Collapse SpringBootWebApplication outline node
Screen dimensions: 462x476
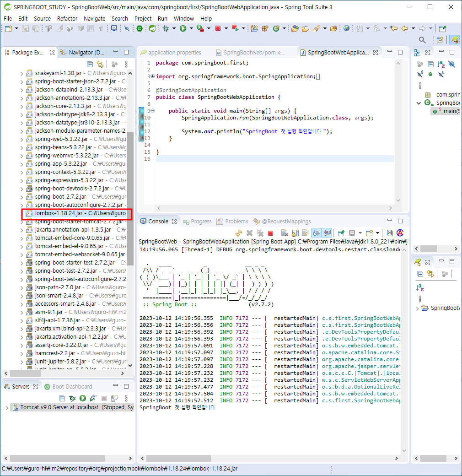[x=419, y=103]
